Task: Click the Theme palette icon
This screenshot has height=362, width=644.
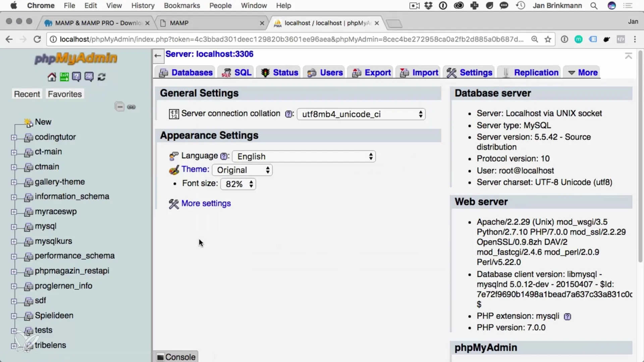Action: (x=174, y=170)
